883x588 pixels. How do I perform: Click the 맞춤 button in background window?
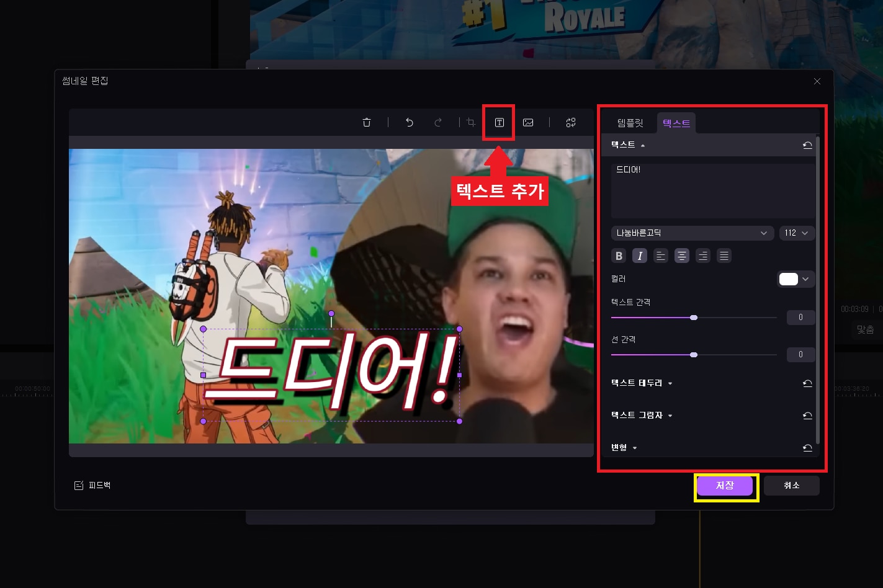[866, 330]
